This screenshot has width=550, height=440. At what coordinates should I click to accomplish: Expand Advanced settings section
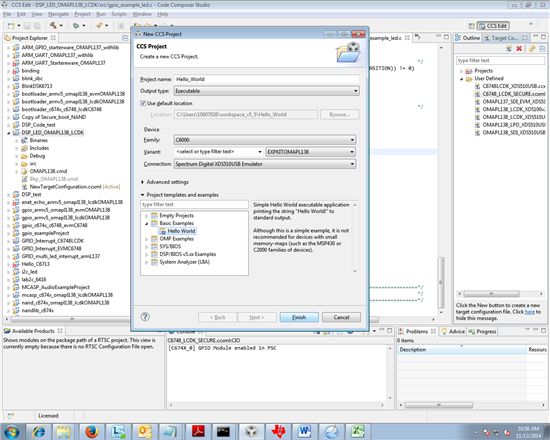click(x=142, y=182)
